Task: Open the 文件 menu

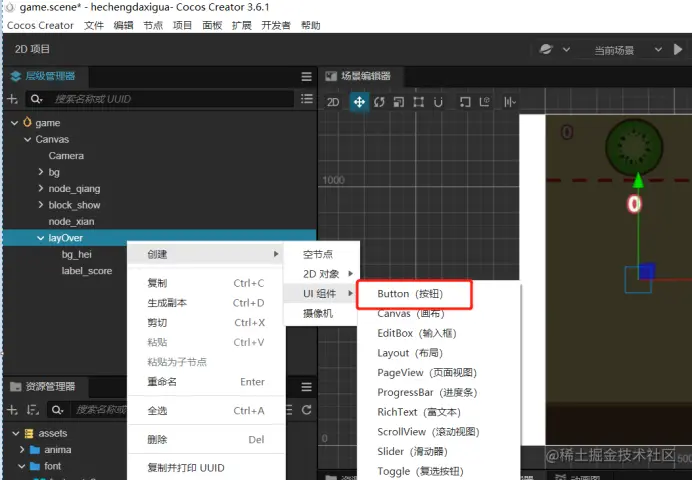Action: point(94,26)
